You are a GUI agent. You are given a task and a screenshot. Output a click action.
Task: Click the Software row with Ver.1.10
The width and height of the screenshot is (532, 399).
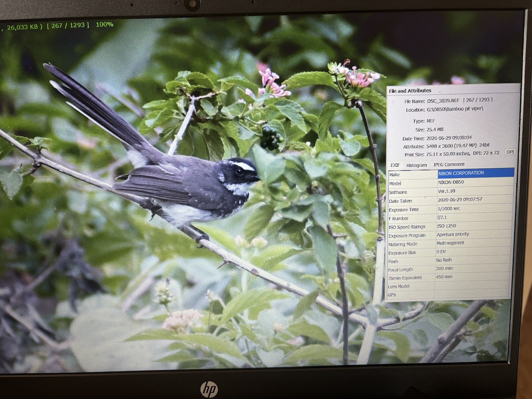(x=451, y=192)
